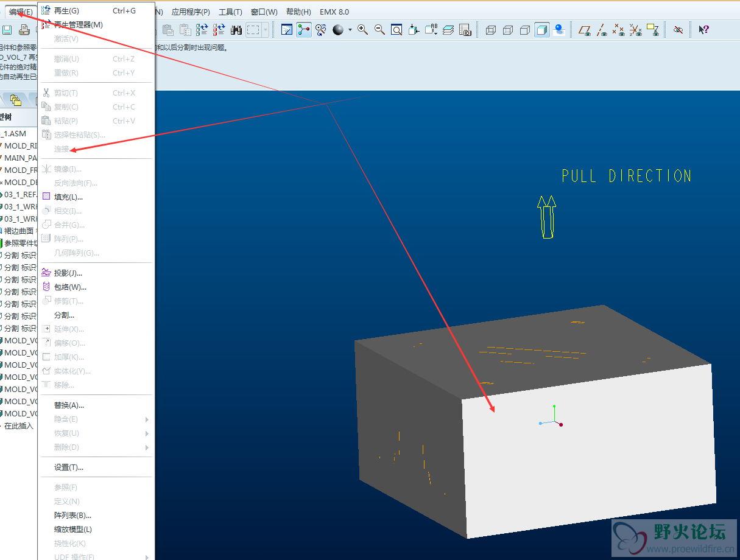Switch to Hidden Line display mode
The image size is (740, 560).
coord(508,30)
